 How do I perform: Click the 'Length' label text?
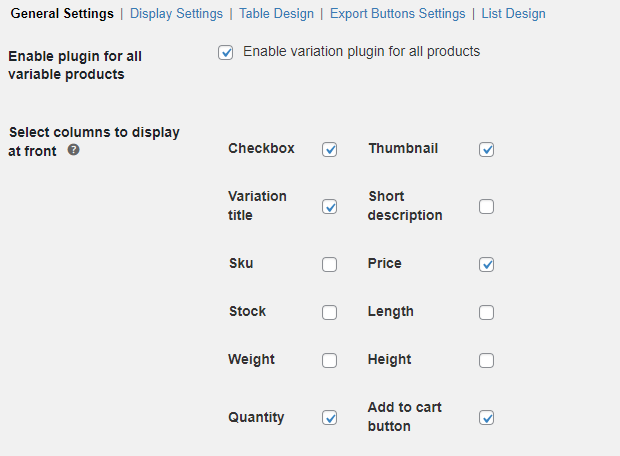click(391, 312)
